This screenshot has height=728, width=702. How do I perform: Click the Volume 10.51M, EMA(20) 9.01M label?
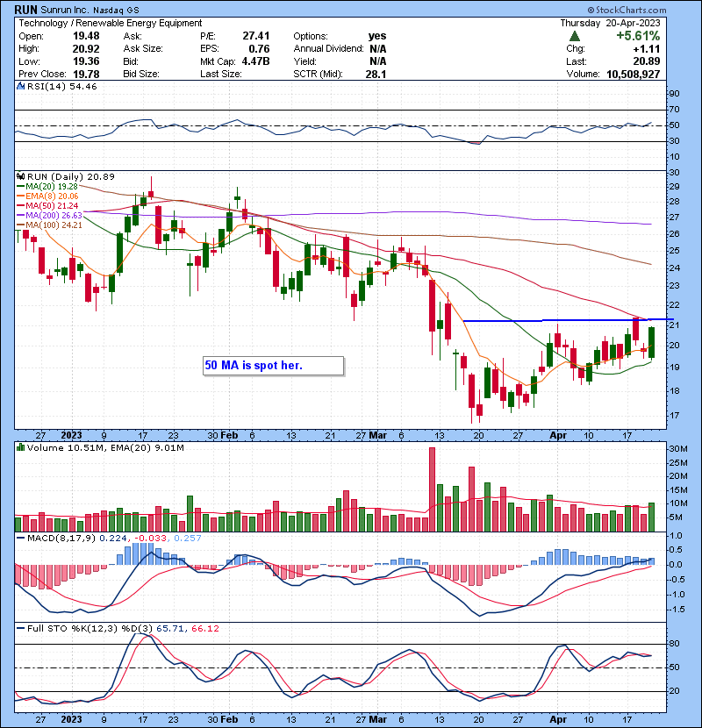[105, 447]
